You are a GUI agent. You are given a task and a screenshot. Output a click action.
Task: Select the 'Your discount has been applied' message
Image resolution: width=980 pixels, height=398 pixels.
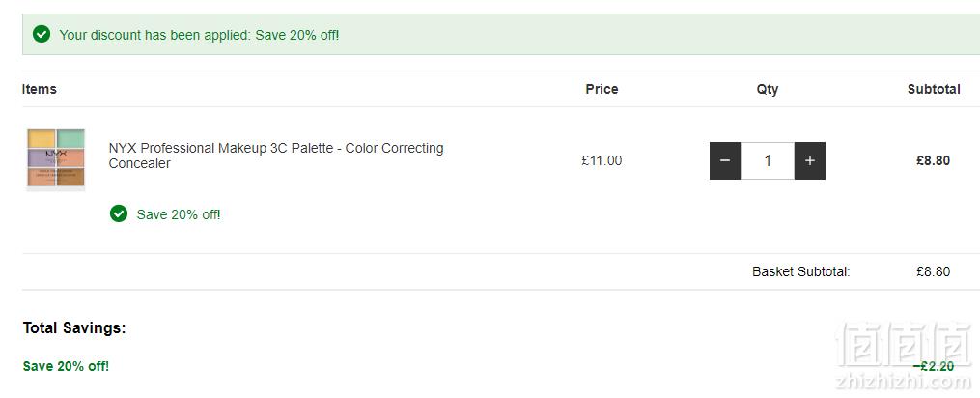tap(199, 35)
